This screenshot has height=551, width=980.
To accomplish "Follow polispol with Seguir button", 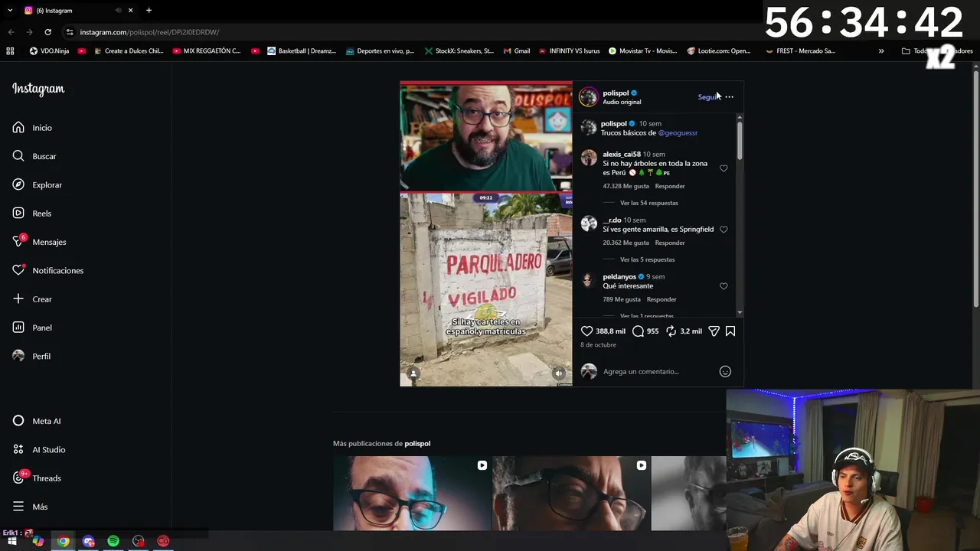I will tap(708, 97).
